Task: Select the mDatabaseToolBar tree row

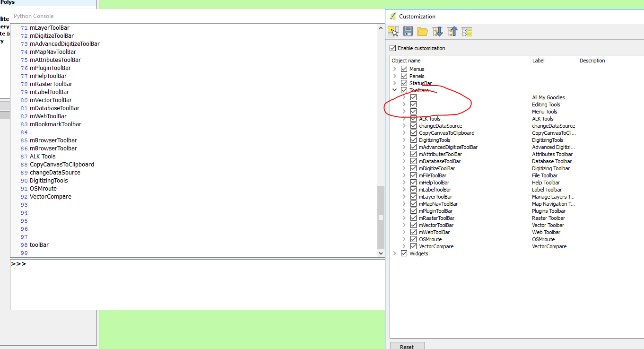Action: click(x=517, y=161)
